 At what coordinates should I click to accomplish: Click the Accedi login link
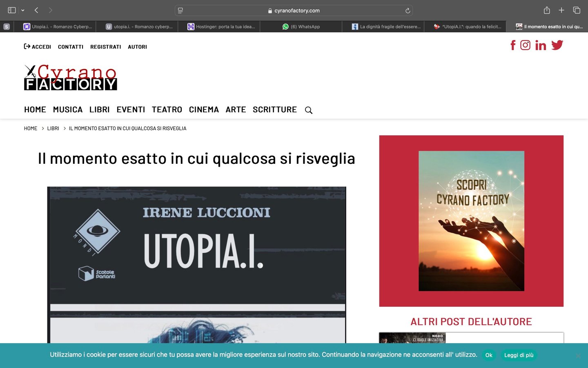tap(38, 47)
